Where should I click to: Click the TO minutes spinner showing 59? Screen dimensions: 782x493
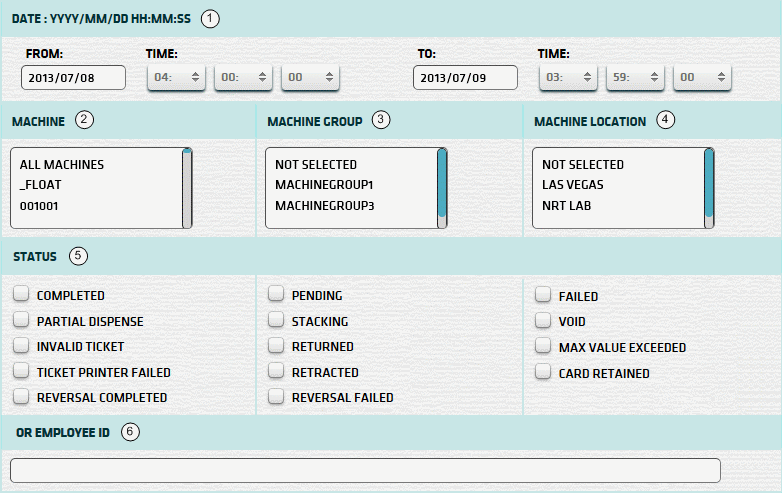click(x=635, y=77)
